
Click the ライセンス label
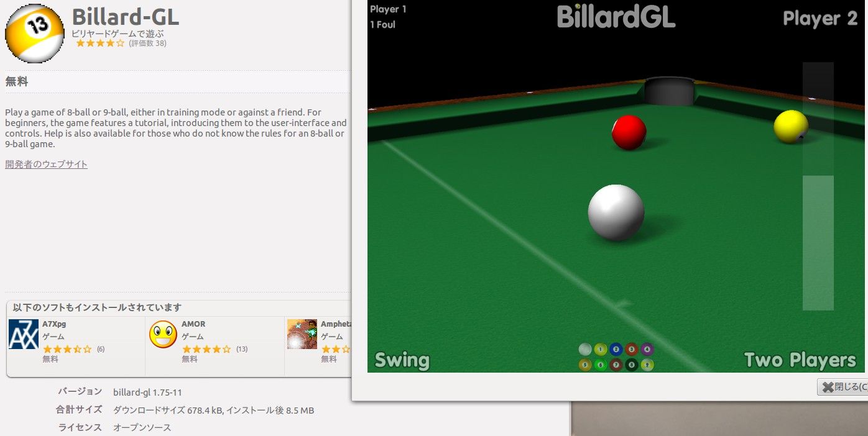[x=80, y=427]
